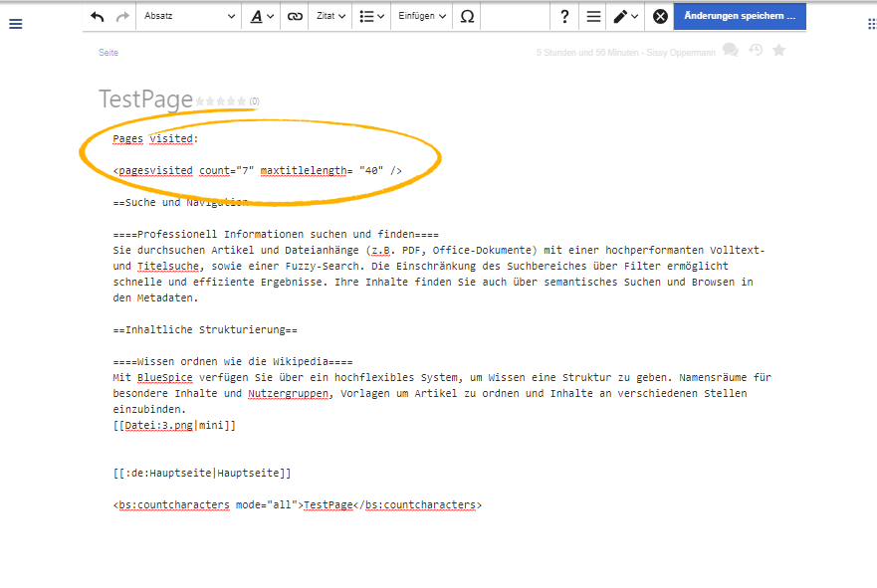
Task: Open the Absatz paragraph format dropdown
Action: point(189,16)
